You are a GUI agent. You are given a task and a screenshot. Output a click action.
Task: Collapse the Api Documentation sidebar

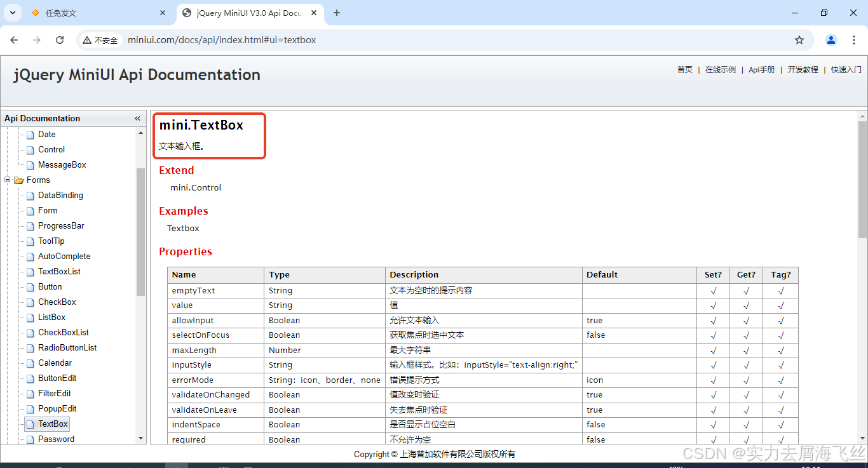[137, 118]
